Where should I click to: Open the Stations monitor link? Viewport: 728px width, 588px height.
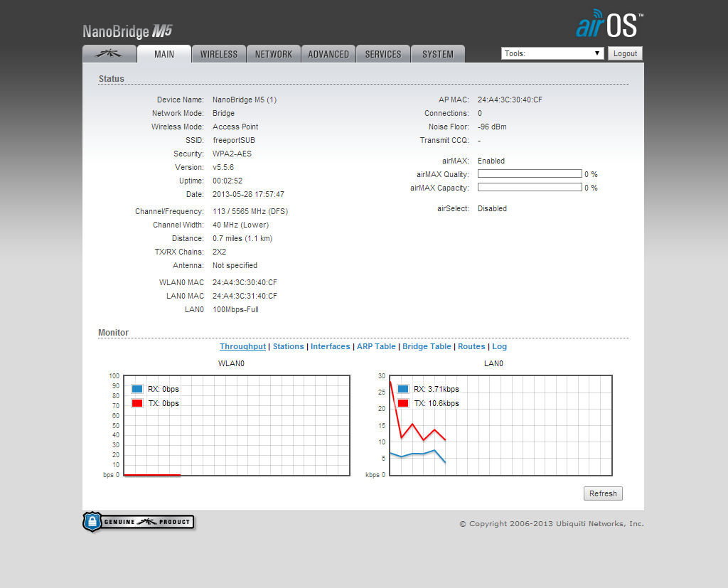289,346
